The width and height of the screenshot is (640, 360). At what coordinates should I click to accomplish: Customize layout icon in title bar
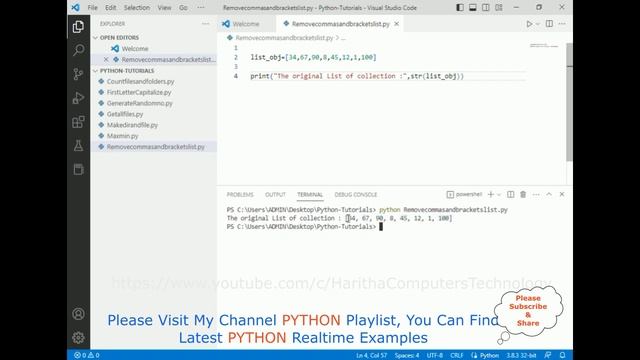pyautogui.click(x=499, y=7)
